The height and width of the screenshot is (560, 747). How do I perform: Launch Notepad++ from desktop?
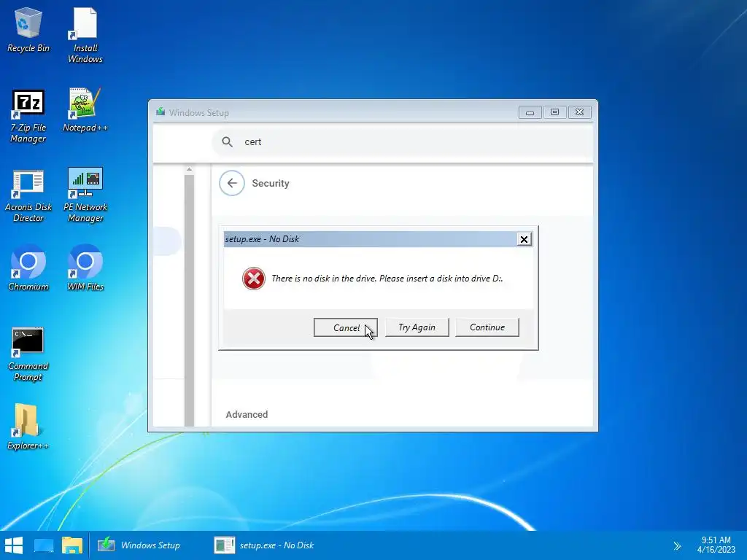tap(85, 110)
